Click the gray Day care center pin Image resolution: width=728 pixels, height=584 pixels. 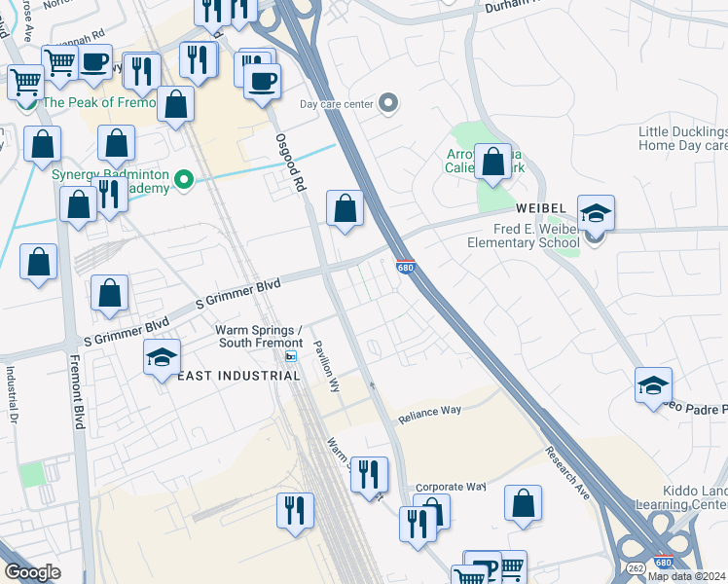(388, 103)
